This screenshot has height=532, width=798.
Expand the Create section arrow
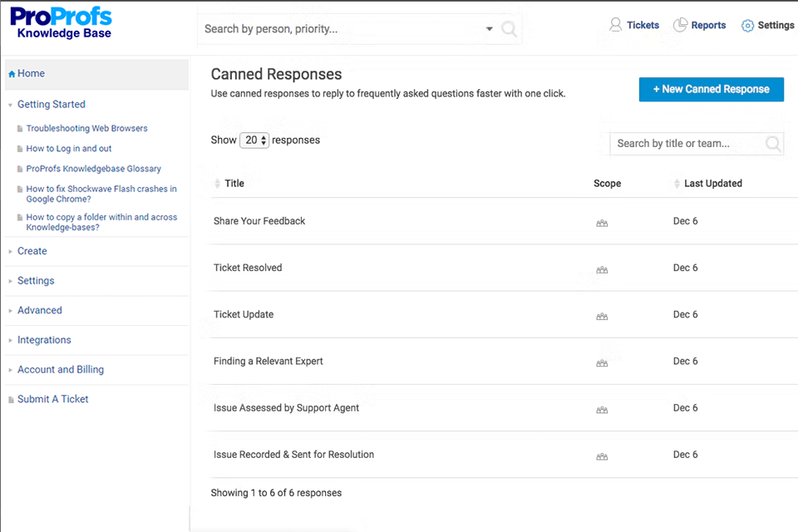[x=10, y=252]
